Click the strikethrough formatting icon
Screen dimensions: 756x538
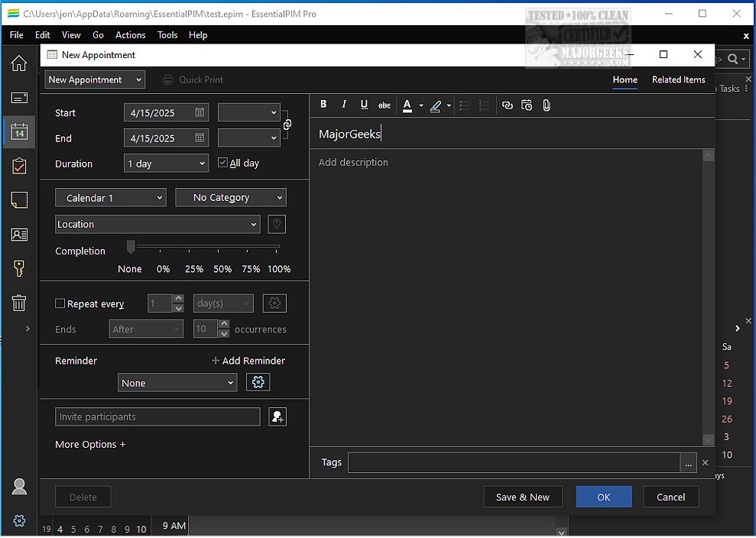384,105
